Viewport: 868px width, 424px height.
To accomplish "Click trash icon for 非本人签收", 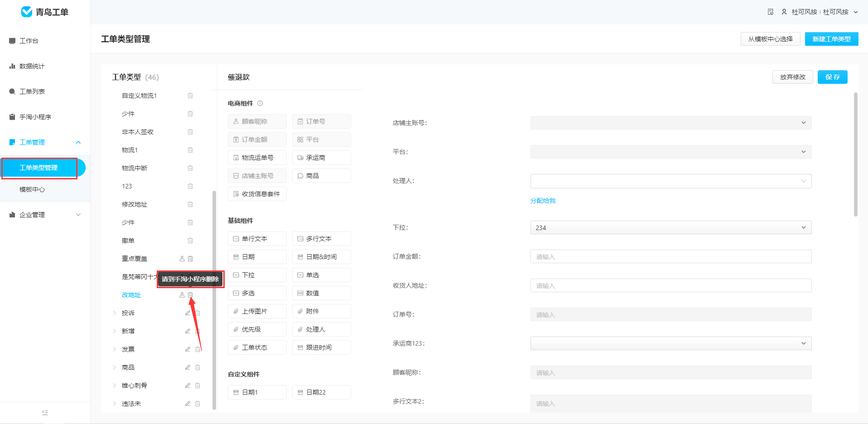I will (190, 132).
